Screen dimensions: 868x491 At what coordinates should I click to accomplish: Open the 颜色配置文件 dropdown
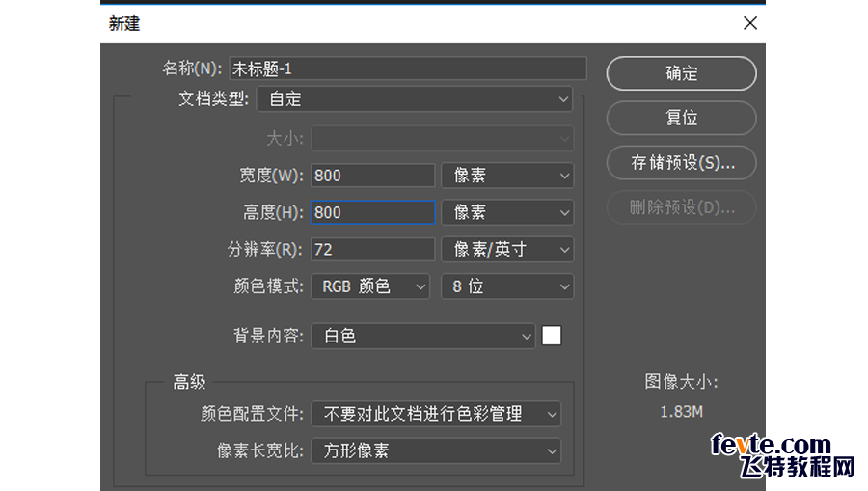(436, 414)
